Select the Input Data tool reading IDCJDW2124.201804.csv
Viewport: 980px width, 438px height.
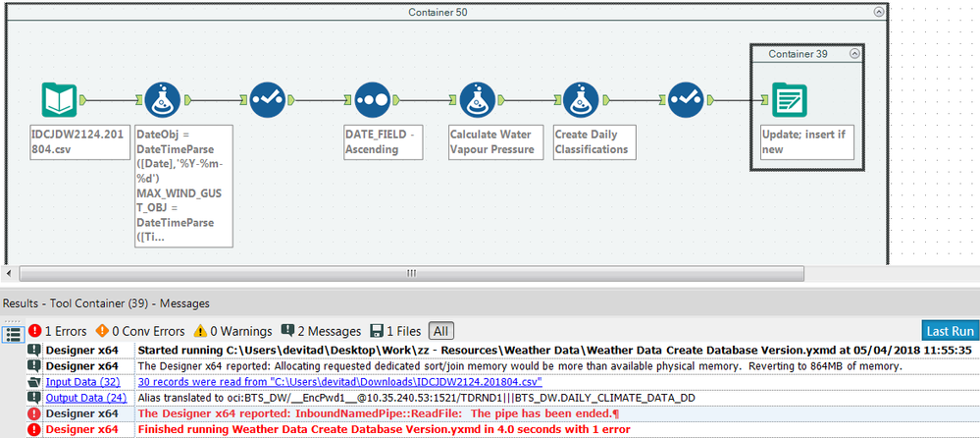click(x=60, y=99)
